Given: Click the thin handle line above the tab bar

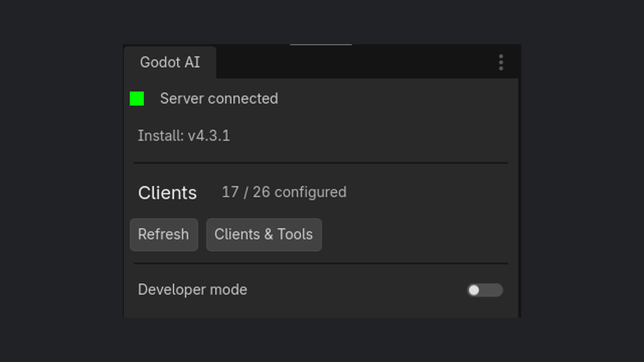Looking at the screenshot, I should tap(320, 45).
